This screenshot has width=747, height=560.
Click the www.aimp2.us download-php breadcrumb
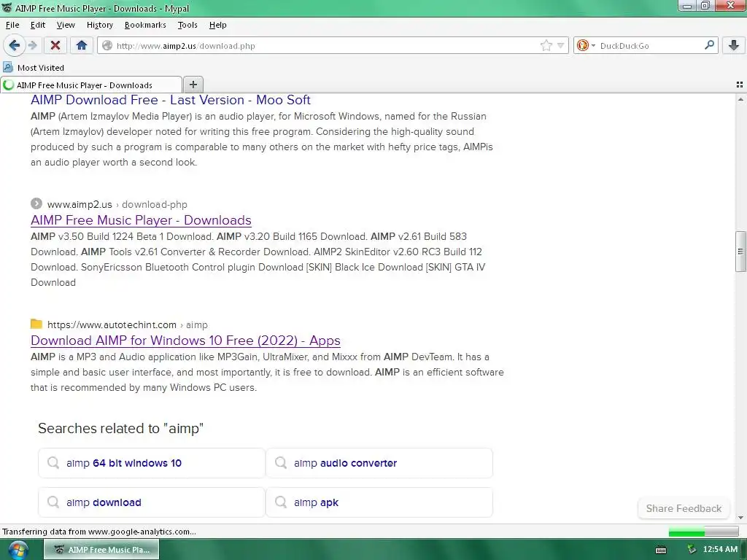click(x=117, y=204)
